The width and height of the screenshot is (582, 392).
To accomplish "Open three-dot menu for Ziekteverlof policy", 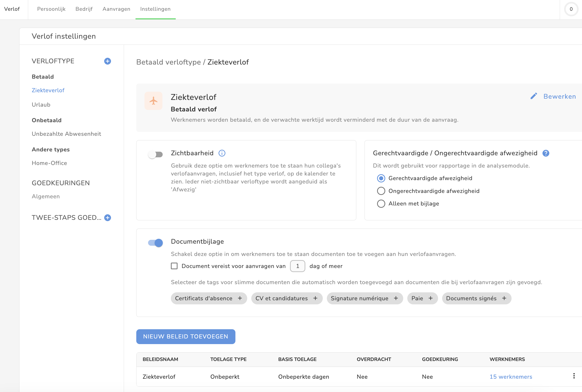I will pyautogui.click(x=574, y=376).
